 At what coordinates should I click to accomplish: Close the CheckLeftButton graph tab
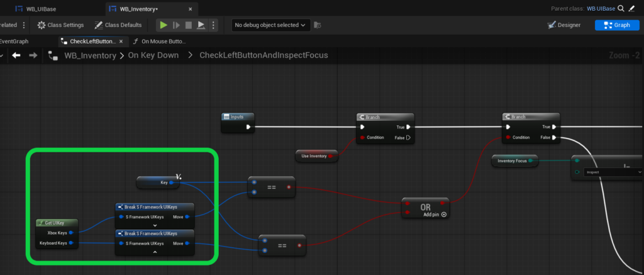[x=121, y=42]
